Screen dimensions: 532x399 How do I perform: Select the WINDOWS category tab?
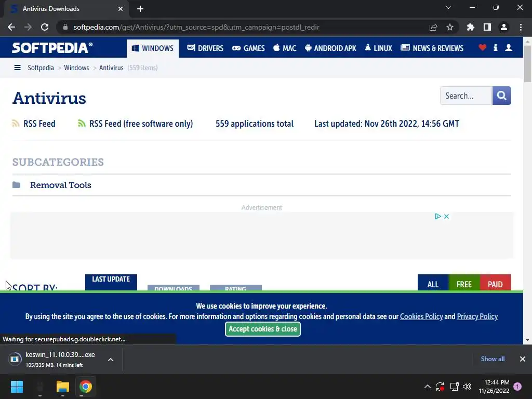click(x=153, y=48)
